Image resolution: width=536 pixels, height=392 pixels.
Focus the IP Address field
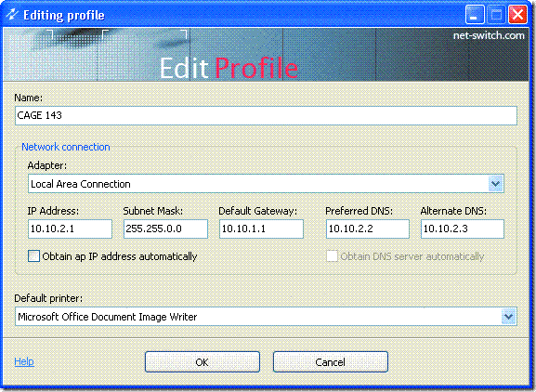70,229
